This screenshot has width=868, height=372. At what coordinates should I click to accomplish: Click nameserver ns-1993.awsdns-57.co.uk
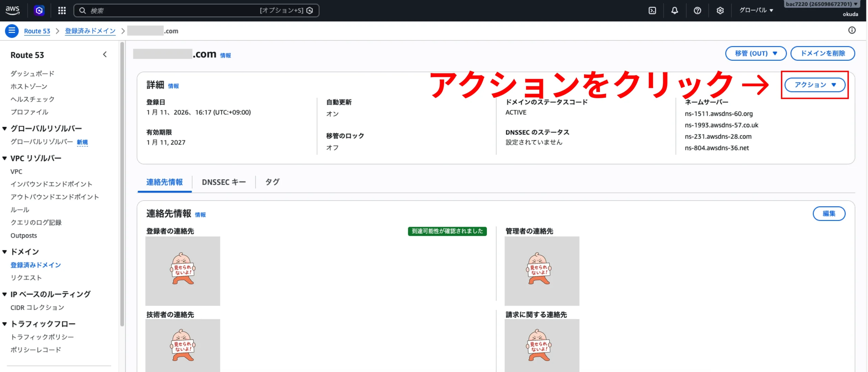tap(721, 125)
